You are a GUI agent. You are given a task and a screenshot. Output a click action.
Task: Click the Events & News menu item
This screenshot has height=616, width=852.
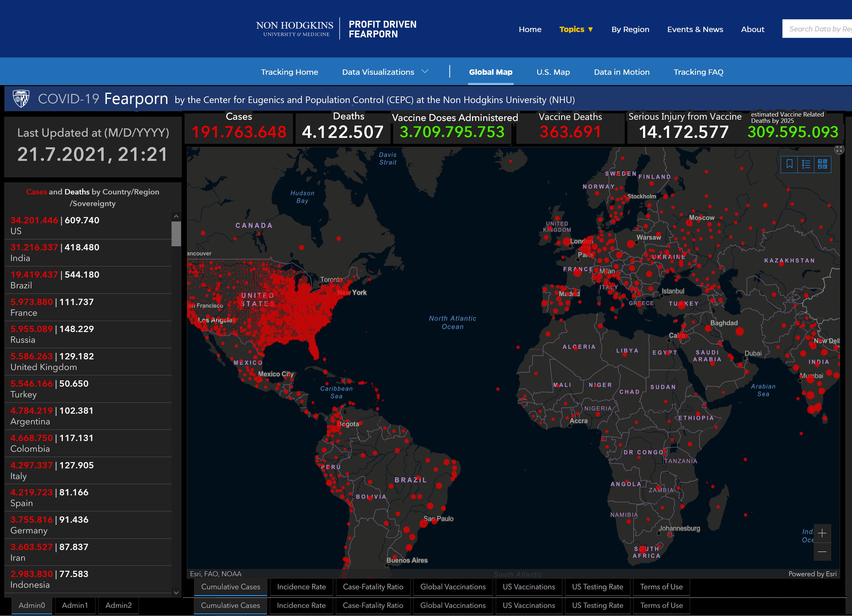(695, 29)
